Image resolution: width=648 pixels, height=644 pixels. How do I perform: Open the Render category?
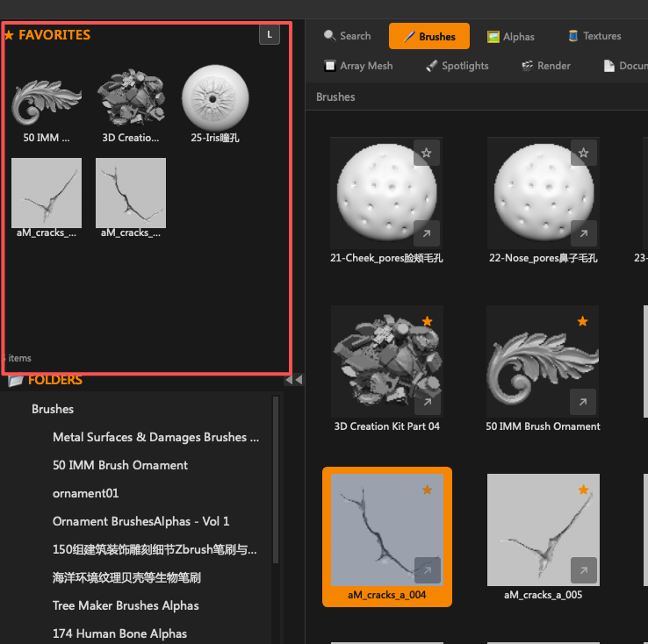[x=546, y=66]
